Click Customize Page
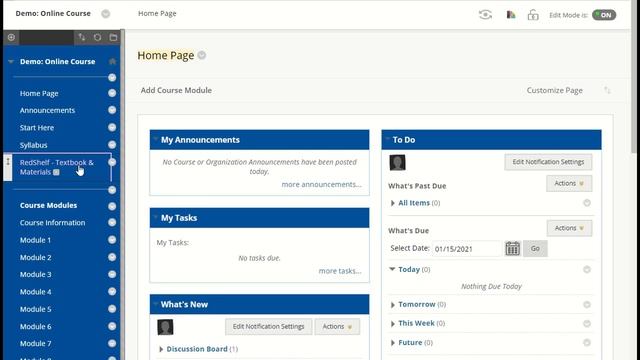 (x=554, y=90)
